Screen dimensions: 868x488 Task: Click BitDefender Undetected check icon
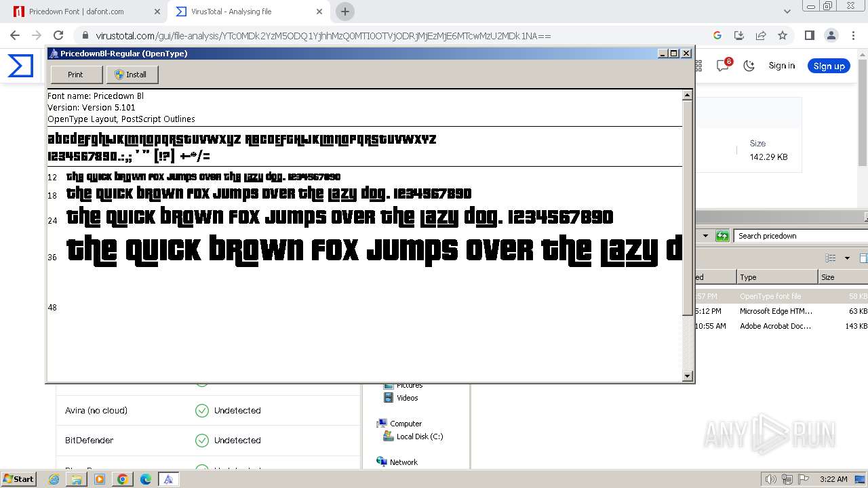[201, 440]
